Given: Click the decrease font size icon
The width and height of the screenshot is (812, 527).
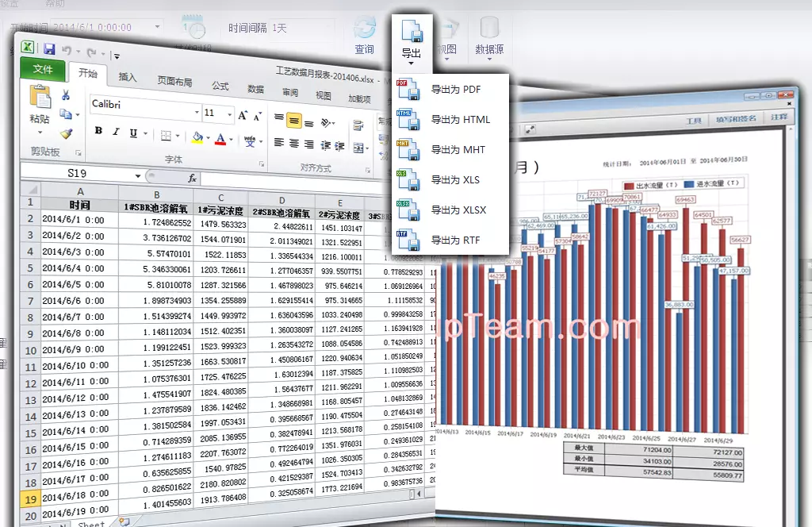Looking at the screenshot, I should click(x=258, y=117).
